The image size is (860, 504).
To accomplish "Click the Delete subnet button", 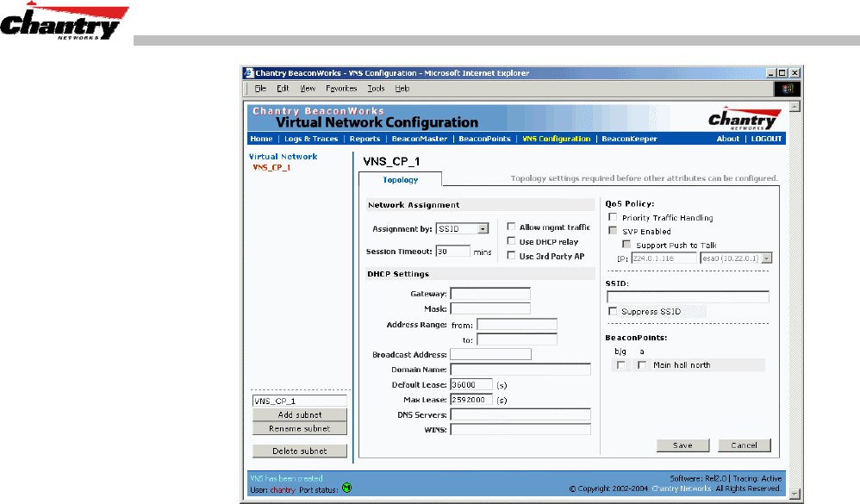I will [x=300, y=451].
